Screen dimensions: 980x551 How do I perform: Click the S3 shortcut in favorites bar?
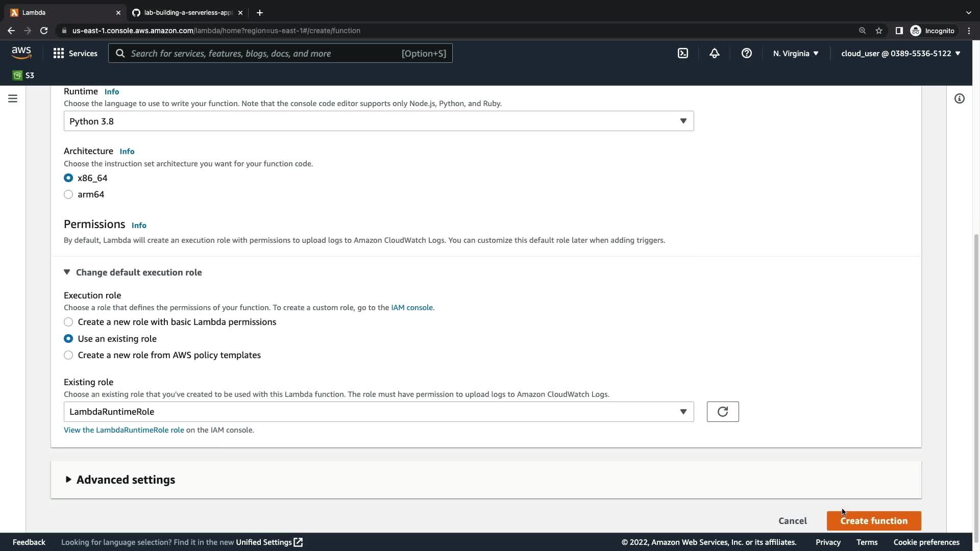[23, 76]
